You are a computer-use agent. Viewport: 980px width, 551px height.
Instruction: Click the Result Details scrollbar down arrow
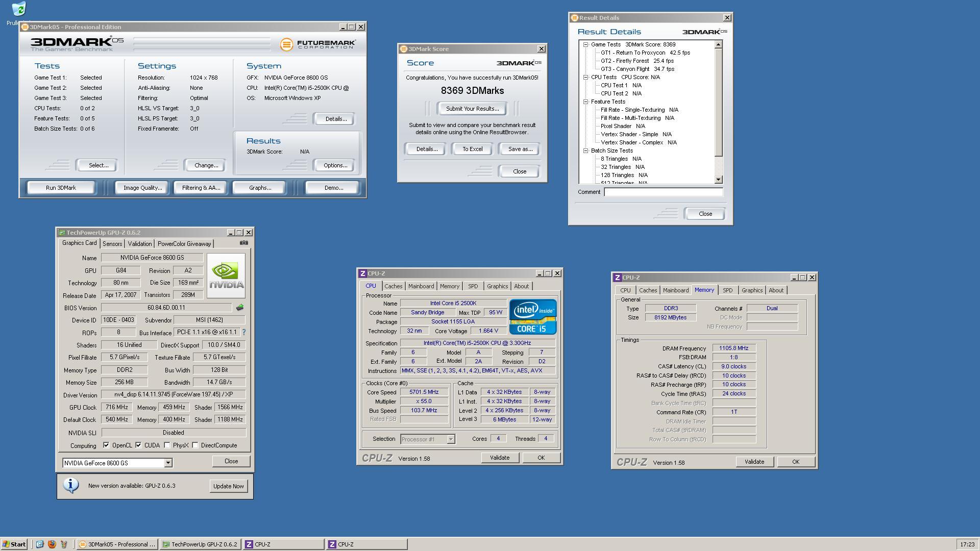tap(718, 180)
